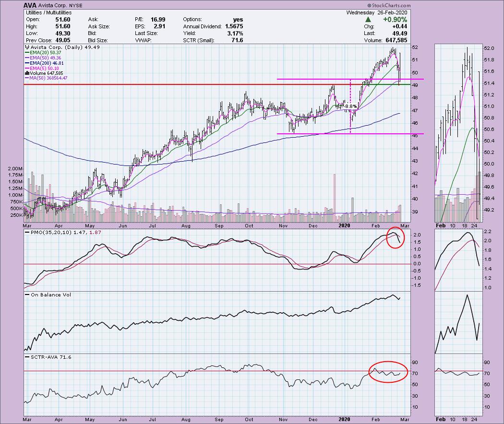Click the Avista Corp. company name in the title
This screenshot has width=504, height=424.
tap(53, 5)
